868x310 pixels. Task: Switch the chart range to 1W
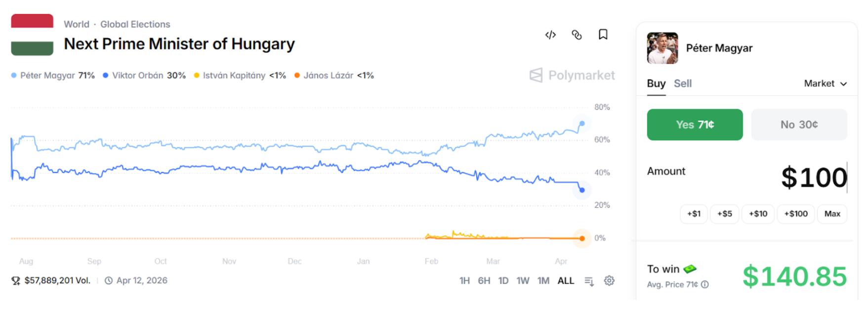click(x=523, y=281)
